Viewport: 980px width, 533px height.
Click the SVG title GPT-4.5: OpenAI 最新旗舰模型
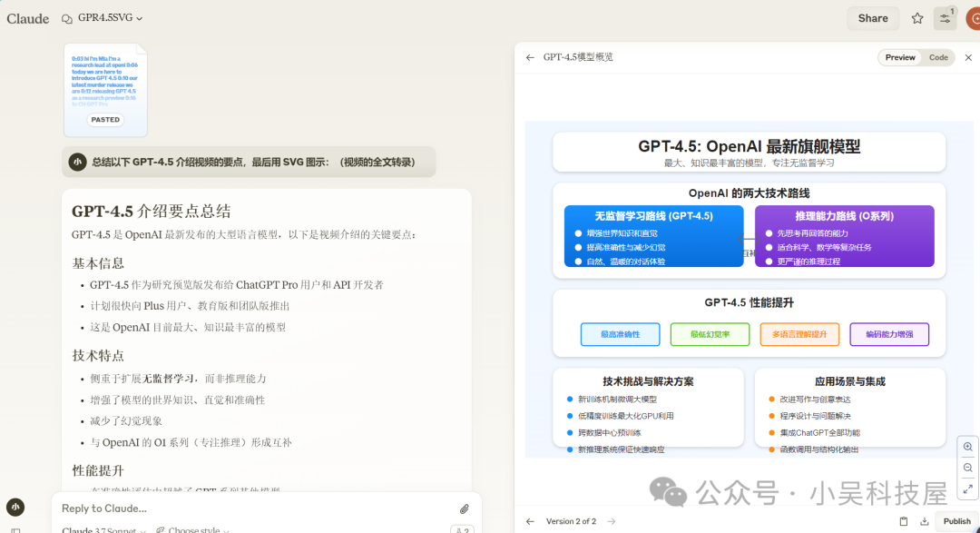pyautogui.click(x=749, y=146)
